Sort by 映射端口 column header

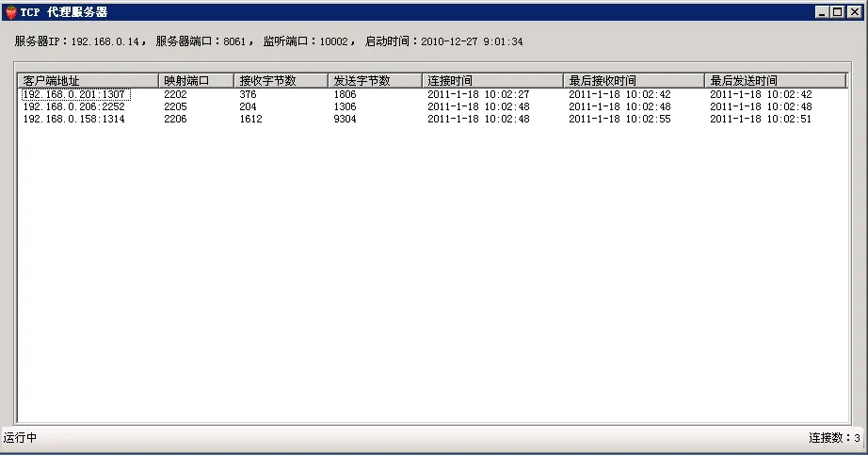[196, 80]
